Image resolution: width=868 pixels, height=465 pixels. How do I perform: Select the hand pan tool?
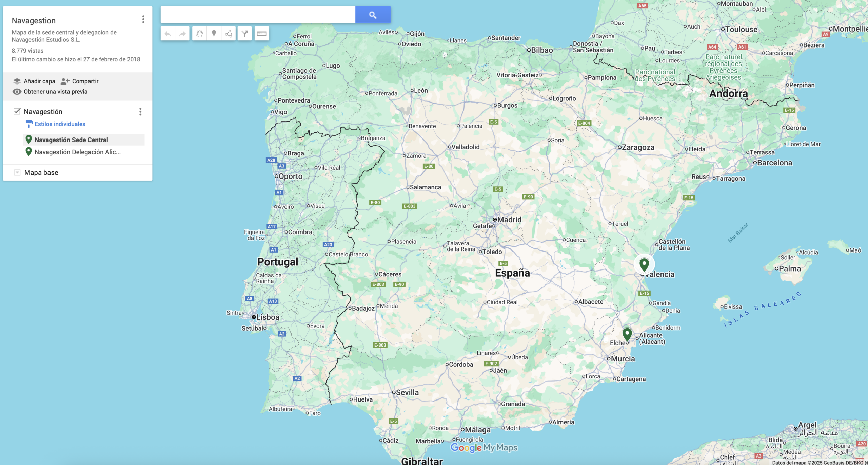(x=199, y=34)
